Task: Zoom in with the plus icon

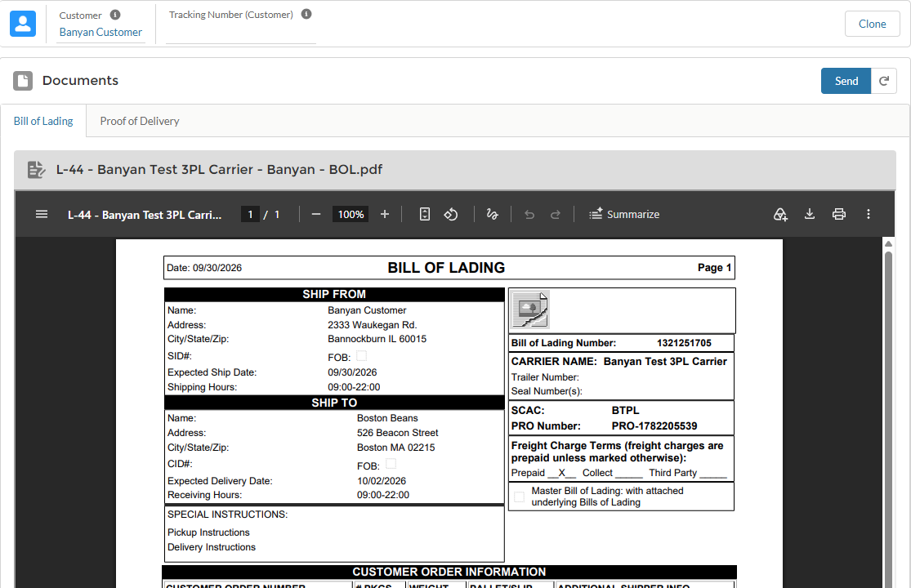Action: (x=385, y=214)
